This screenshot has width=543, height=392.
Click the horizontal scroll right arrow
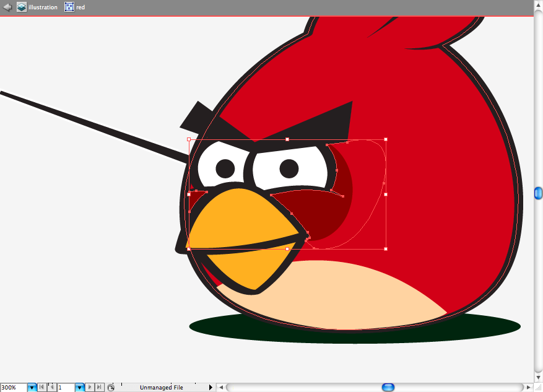coord(529,387)
